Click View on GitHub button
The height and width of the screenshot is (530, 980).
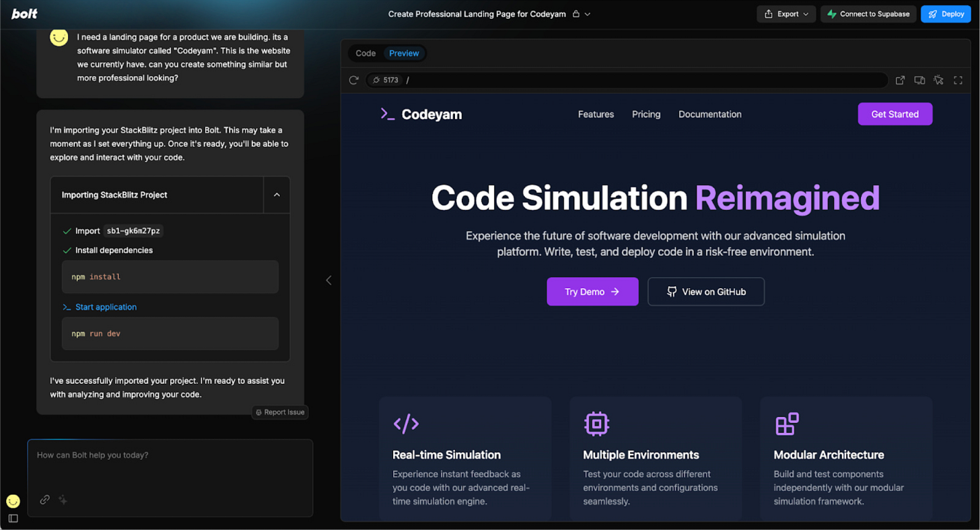(x=706, y=292)
